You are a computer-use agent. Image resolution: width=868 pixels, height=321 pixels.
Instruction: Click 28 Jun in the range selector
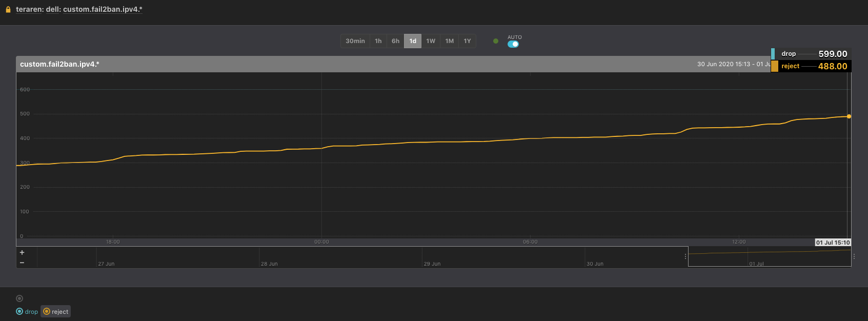[269, 264]
